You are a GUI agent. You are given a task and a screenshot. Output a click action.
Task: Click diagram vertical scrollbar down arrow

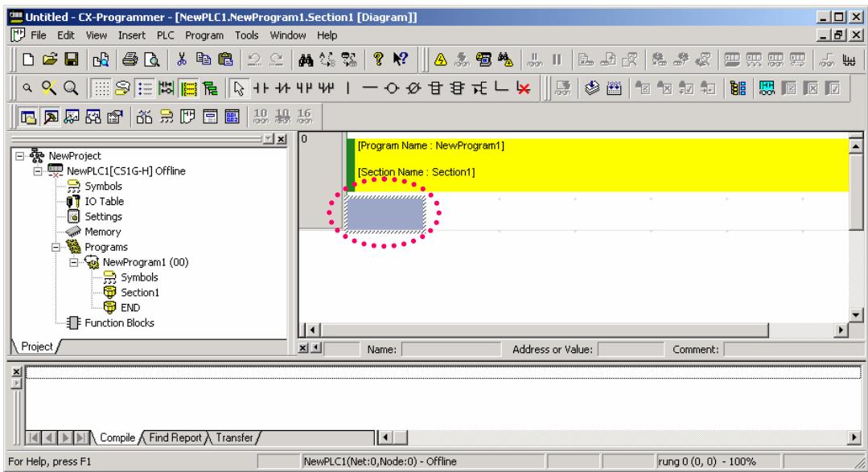click(856, 315)
